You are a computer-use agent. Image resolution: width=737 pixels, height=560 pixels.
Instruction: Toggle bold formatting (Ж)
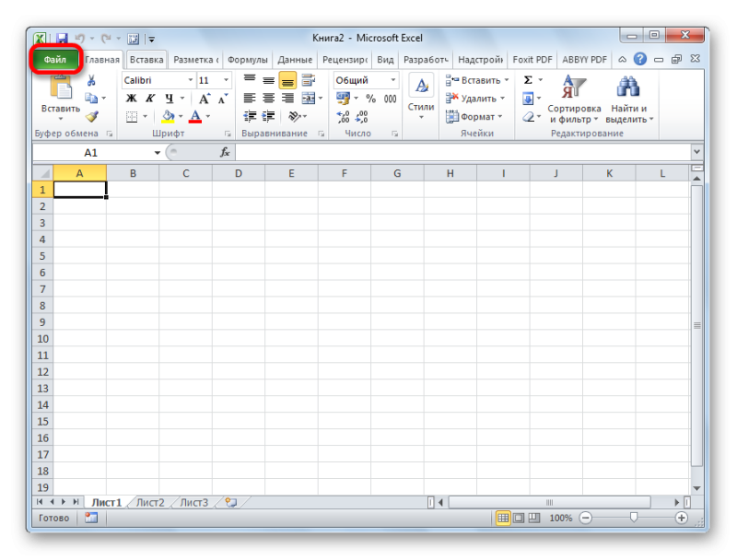click(x=132, y=99)
